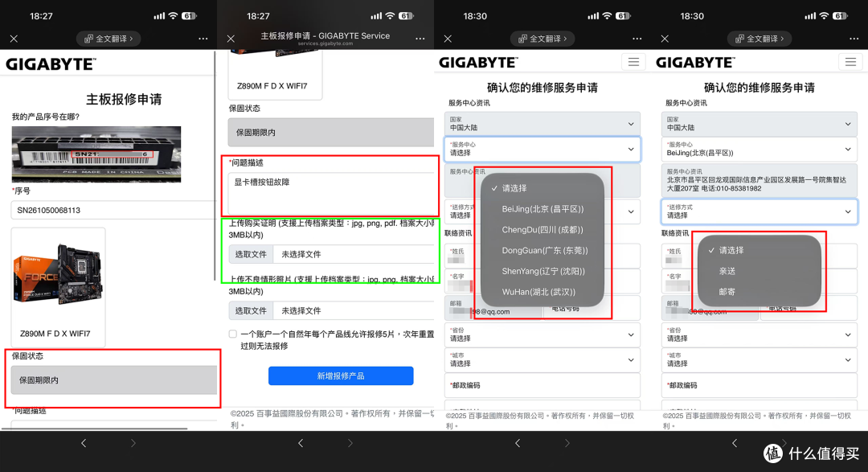This screenshot has width=868, height=472.
Task: Open hamburger menu on fourth phone screen
Action: pos(850,61)
